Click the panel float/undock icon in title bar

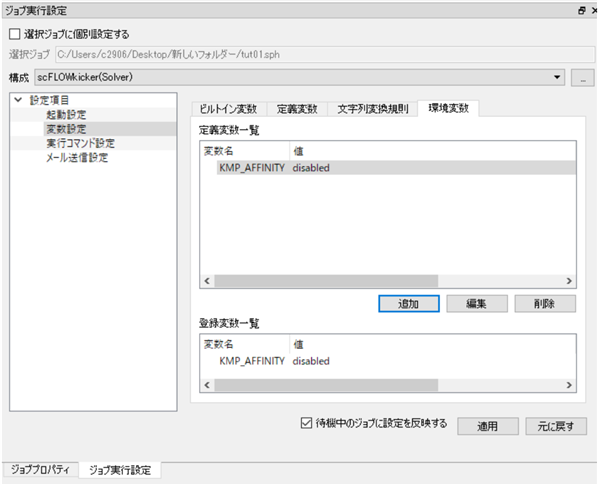click(x=582, y=11)
